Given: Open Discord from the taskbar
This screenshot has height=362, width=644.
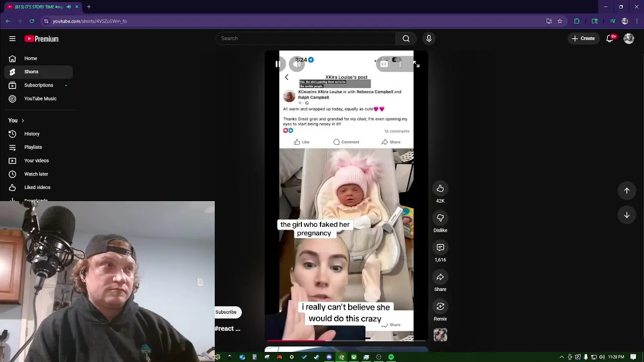Looking at the screenshot, I should click(329, 357).
